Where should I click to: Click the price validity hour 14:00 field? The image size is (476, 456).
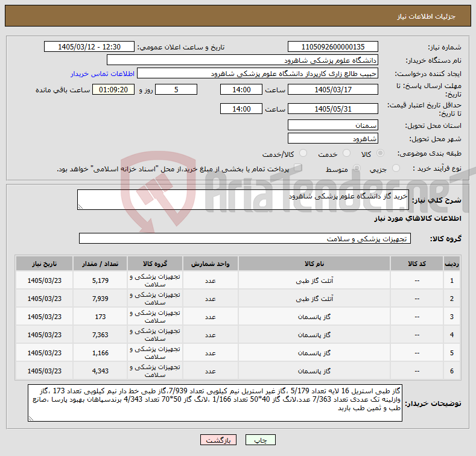pos(241,109)
